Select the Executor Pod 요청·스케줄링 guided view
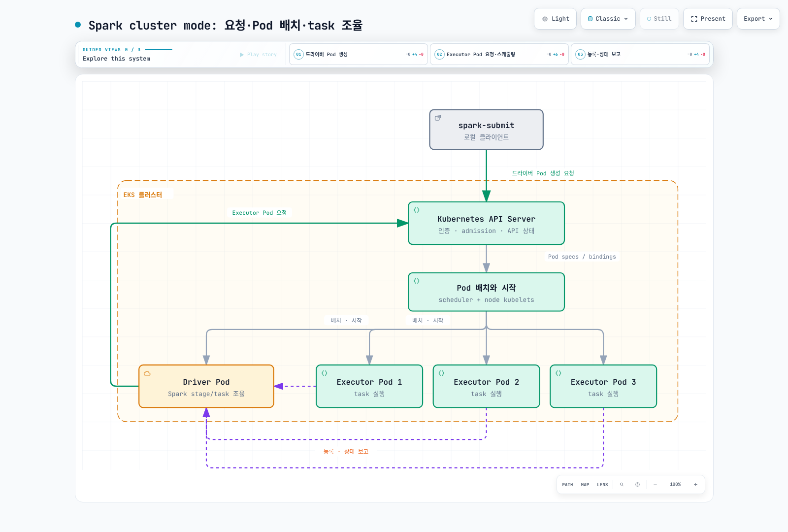 [499, 54]
